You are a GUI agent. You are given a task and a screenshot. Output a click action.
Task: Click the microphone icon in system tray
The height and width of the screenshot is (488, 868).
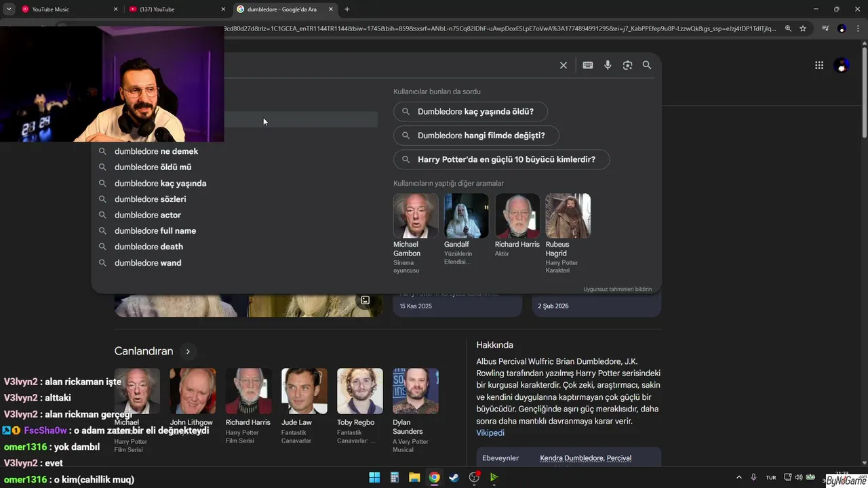point(753,477)
